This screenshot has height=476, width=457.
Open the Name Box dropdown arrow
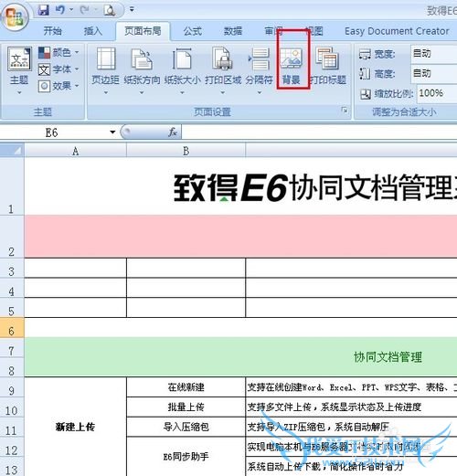click(x=112, y=132)
